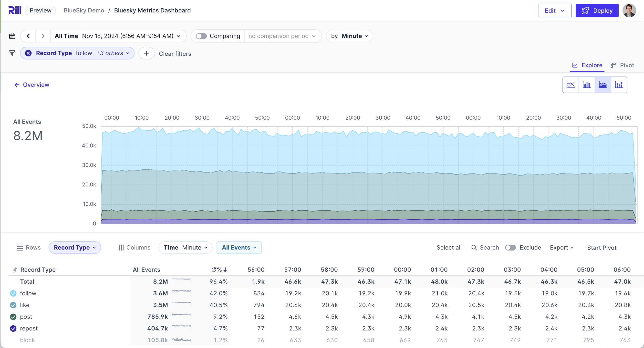The height and width of the screenshot is (348, 644).
Task: Uncheck the repost record type row
Action: 13,329
